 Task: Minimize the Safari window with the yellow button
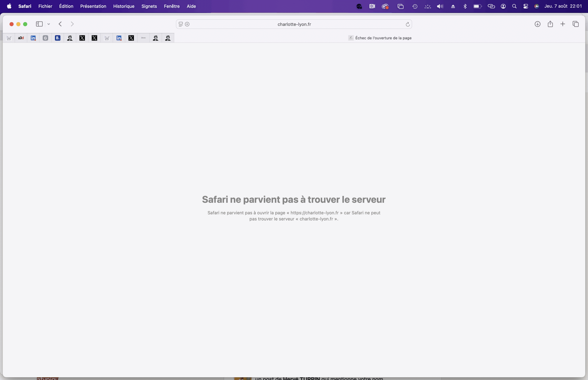click(x=18, y=24)
